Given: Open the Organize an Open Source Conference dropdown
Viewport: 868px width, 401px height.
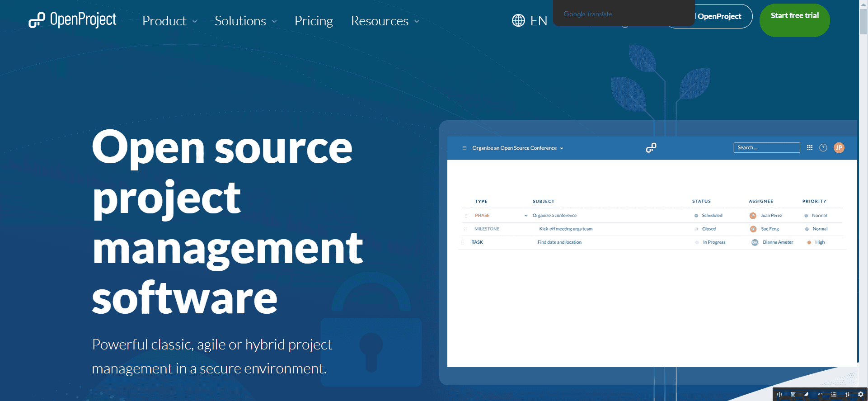Looking at the screenshot, I should tap(517, 148).
